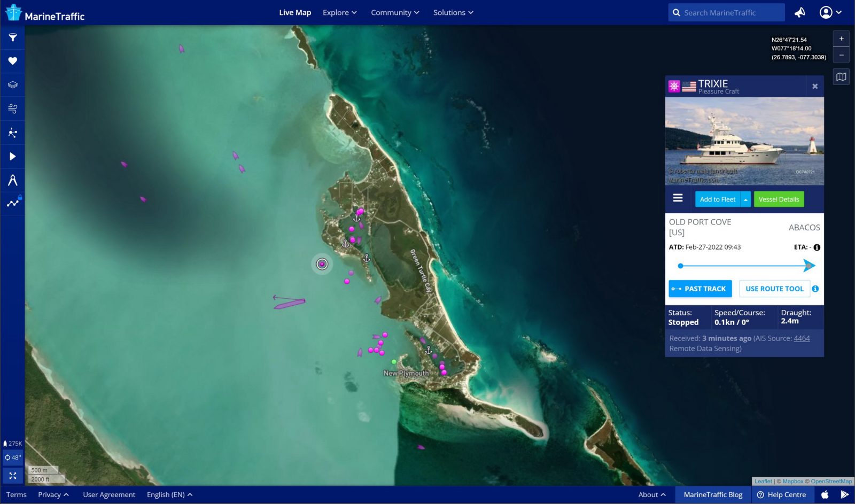Select the Live Map tab

click(295, 12)
